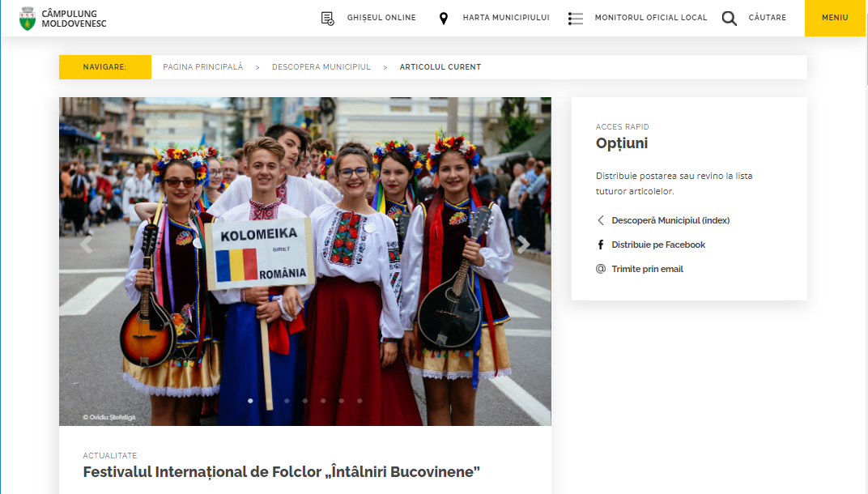The image size is (868, 494).
Task: Open the Câmpulung Moldovenesc site title link
Action: click(x=74, y=19)
